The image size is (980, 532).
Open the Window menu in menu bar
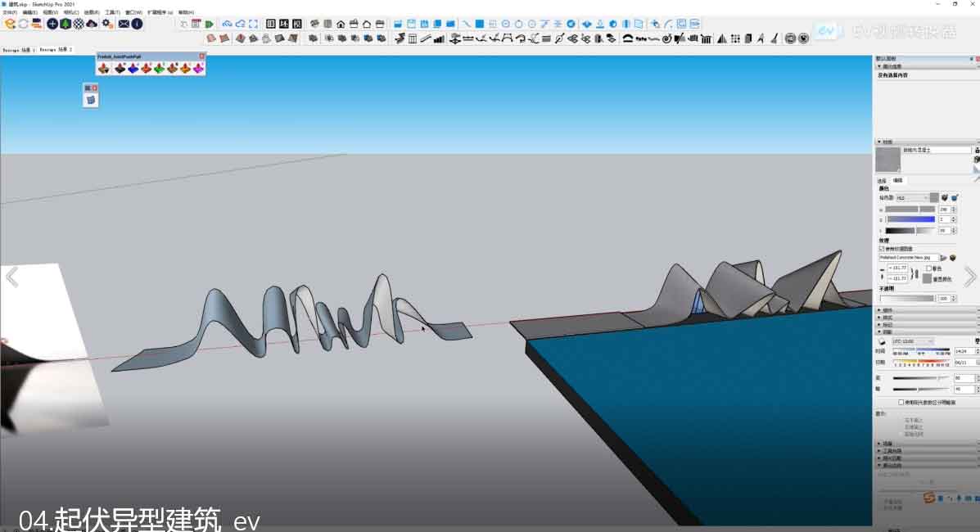[133, 13]
